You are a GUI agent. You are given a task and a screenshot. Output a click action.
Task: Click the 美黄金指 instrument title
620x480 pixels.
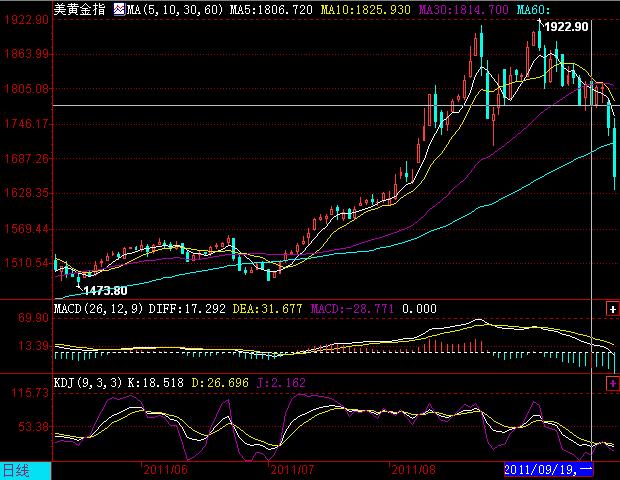(79, 9)
